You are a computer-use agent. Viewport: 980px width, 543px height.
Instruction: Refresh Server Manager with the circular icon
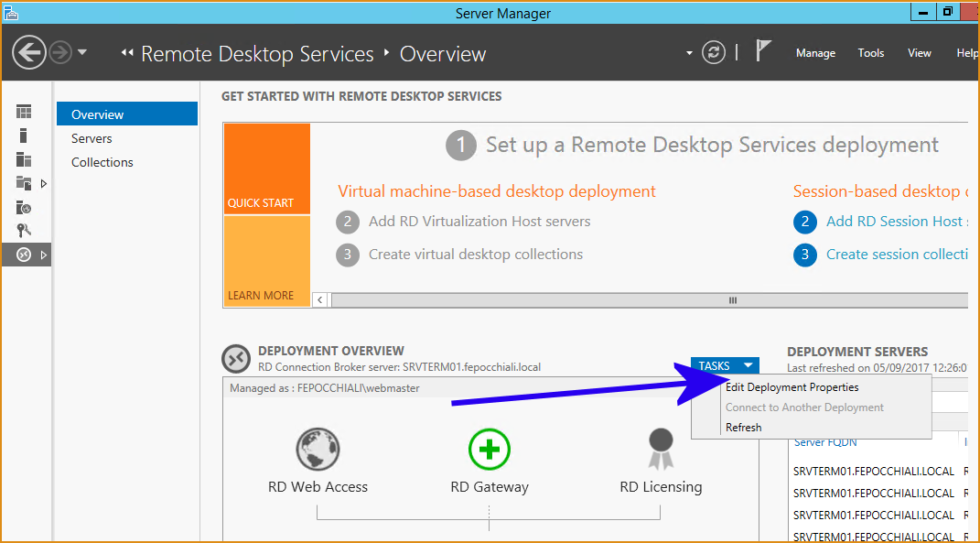point(713,52)
